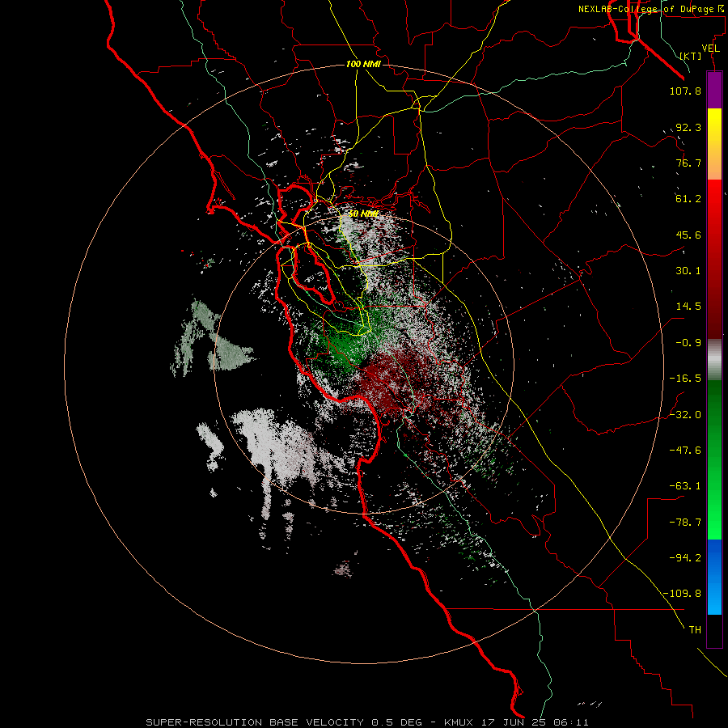Select the -16.5 velocity scale value
The height and width of the screenshot is (728, 728).
(685, 379)
